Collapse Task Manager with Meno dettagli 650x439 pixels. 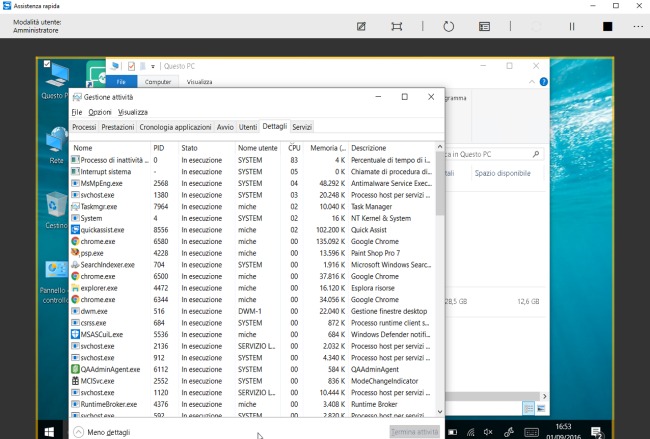102,432
